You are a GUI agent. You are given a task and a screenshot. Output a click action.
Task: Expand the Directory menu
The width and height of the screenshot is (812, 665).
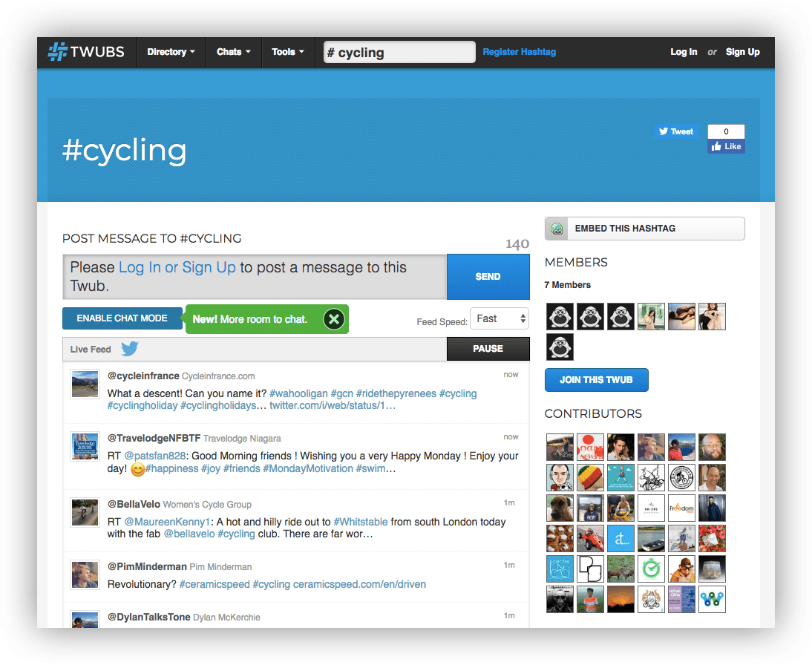coord(171,52)
